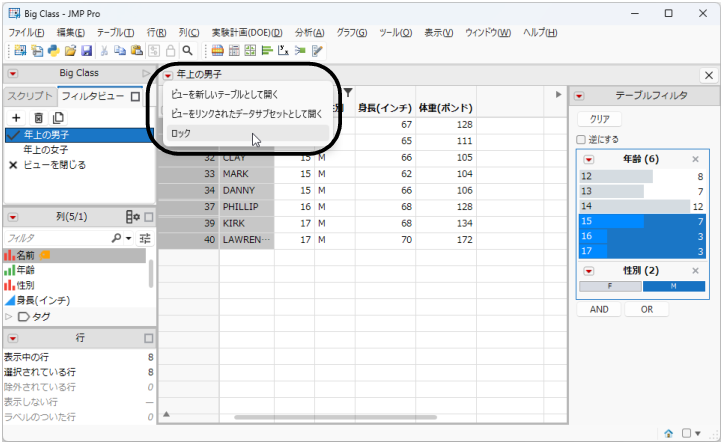The image size is (723, 444).
Task: Open the ファイル menu
Action: pos(26,33)
